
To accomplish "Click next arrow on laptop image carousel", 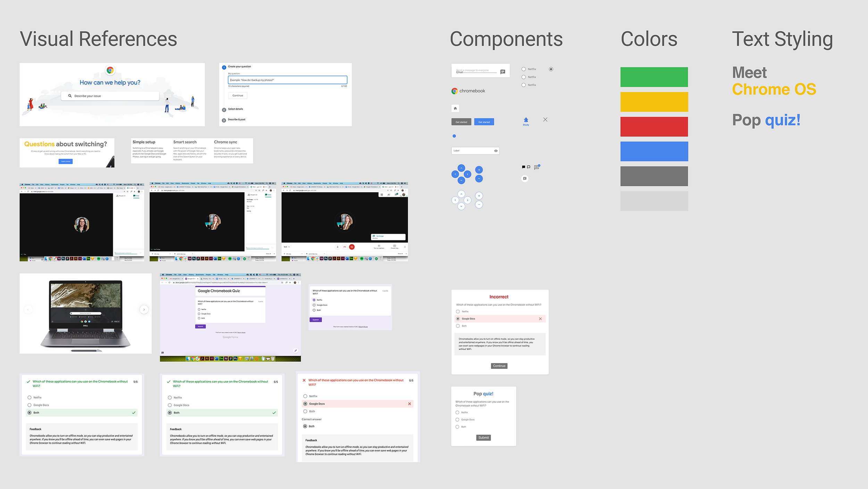I will [144, 309].
